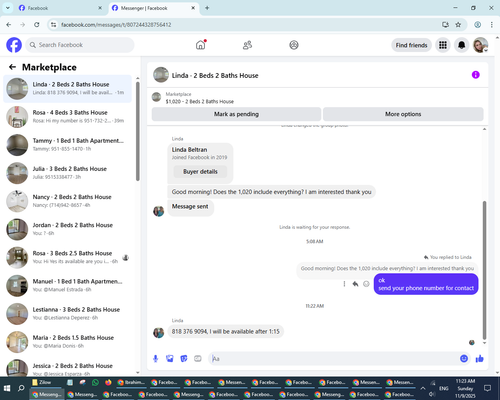Image resolution: width=500 pixels, height=400 pixels.
Task: Focus the Search Facebook field
Action: (x=80, y=45)
